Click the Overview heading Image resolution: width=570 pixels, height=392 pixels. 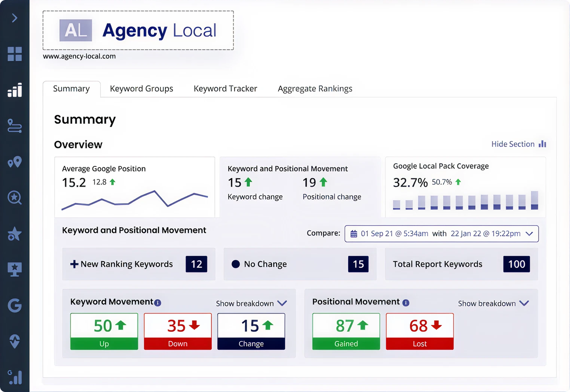(78, 144)
